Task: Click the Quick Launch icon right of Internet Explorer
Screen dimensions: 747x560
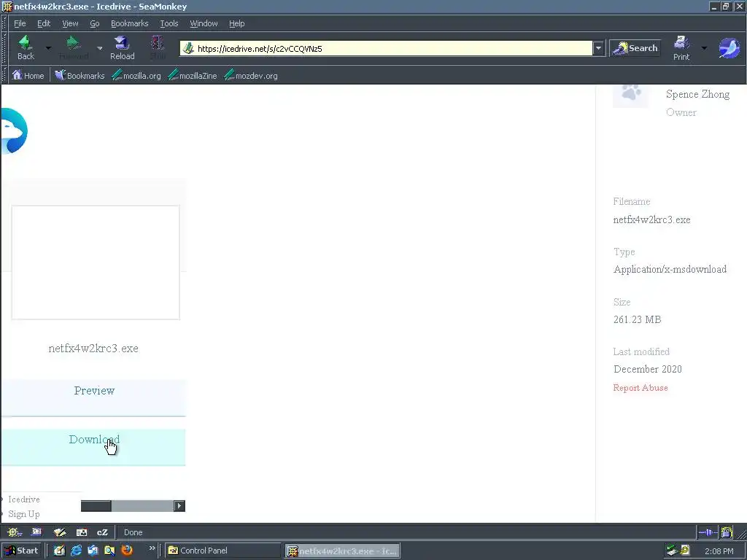Action: [93, 551]
